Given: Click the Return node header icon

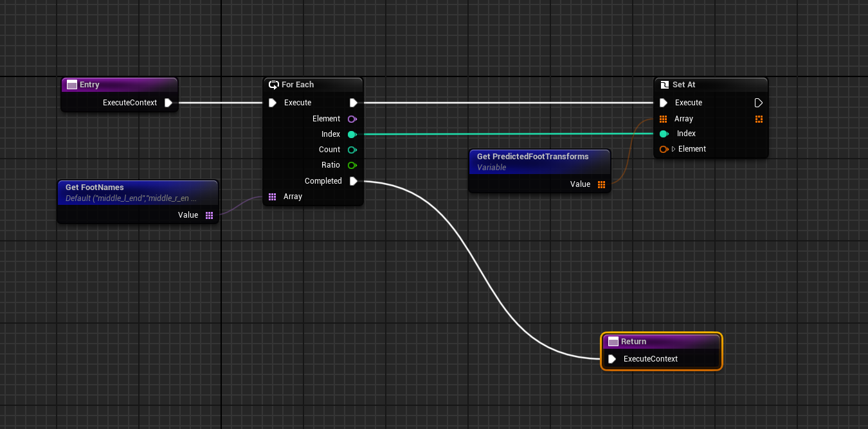Looking at the screenshot, I should click(613, 342).
